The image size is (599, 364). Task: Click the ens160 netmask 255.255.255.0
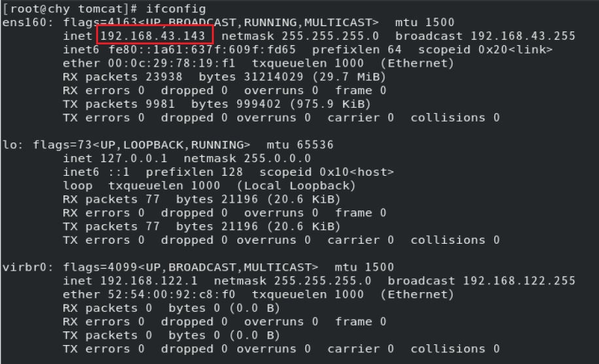[330, 36]
